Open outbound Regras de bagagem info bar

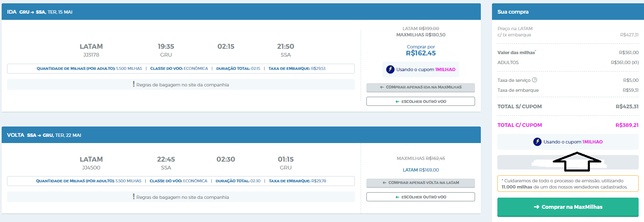pyautogui.click(x=181, y=84)
